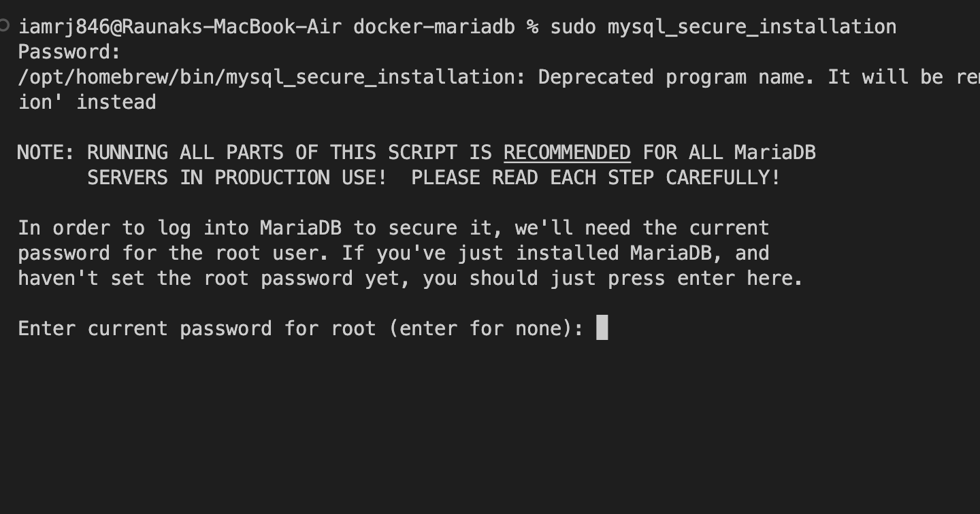Click the command decoration circle beside the prompt

pos(4,26)
